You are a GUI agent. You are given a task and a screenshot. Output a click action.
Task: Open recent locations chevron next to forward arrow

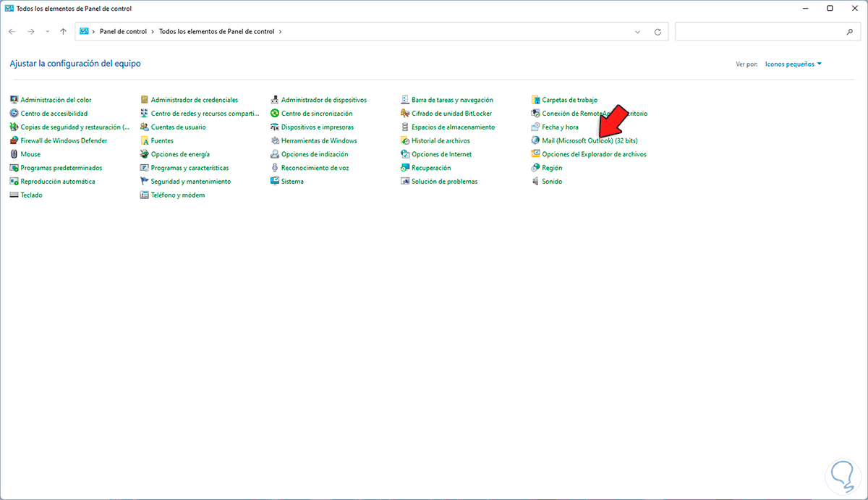pyautogui.click(x=47, y=31)
